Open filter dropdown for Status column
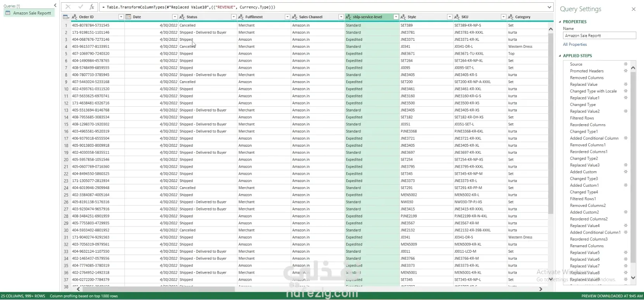This screenshot has height=300, width=644. [x=233, y=17]
